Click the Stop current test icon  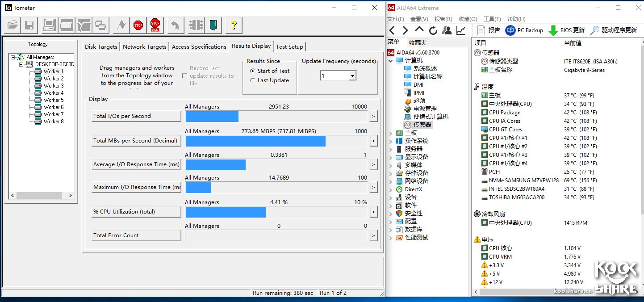(138, 25)
